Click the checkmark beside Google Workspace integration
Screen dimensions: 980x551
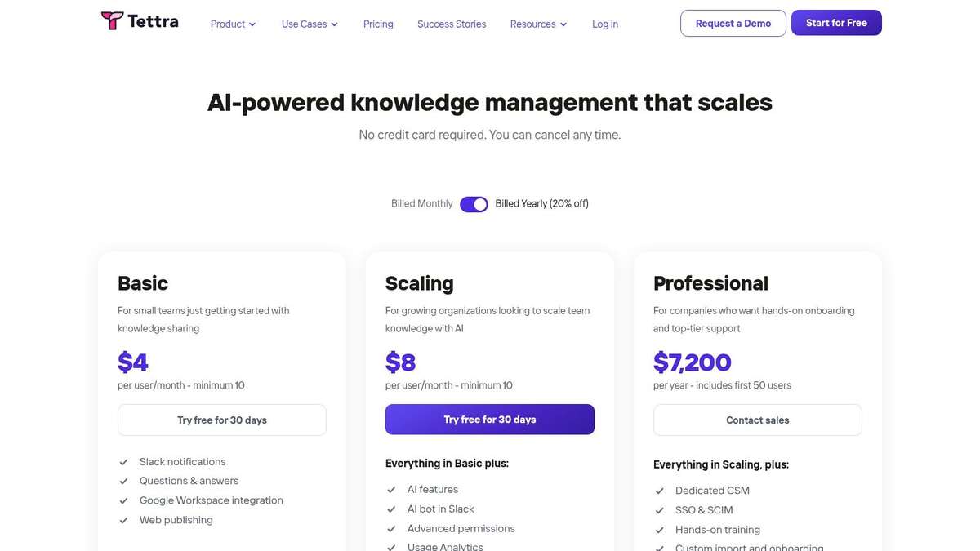point(123,501)
